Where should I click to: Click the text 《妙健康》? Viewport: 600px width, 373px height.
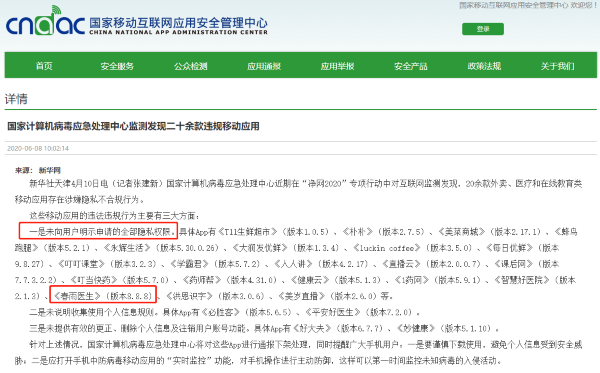(416, 328)
